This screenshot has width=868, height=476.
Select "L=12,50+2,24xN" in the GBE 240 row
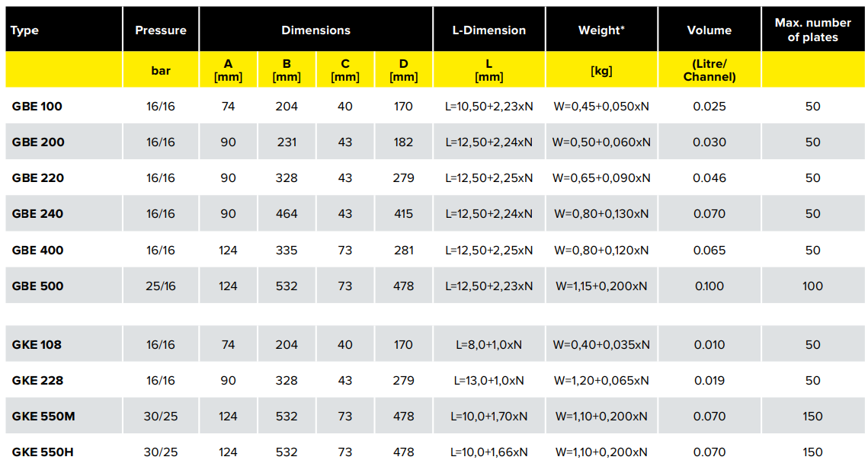click(488, 214)
